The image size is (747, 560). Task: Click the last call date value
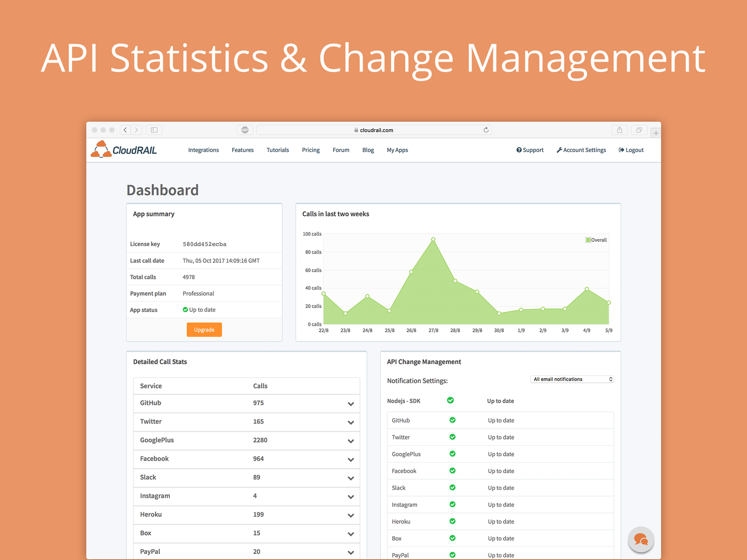coord(221,261)
